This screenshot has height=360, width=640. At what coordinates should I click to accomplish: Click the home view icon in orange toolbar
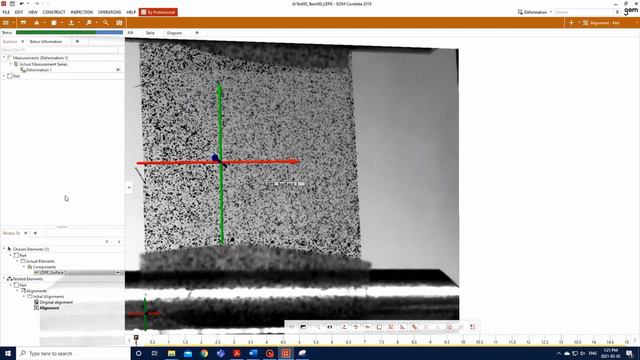pos(37,23)
